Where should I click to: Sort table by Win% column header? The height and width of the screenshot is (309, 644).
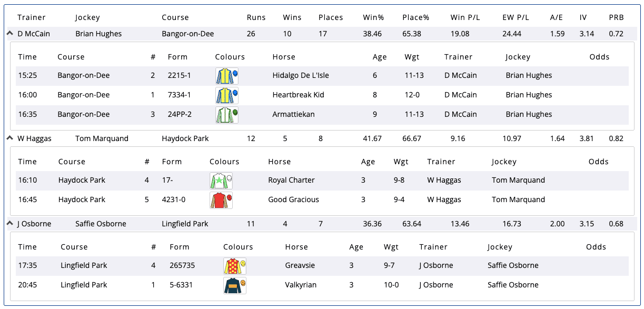coord(373,17)
